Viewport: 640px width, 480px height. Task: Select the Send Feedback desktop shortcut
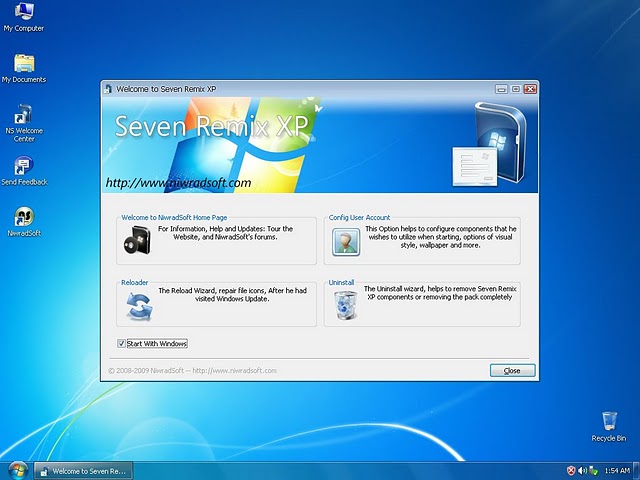[24, 171]
